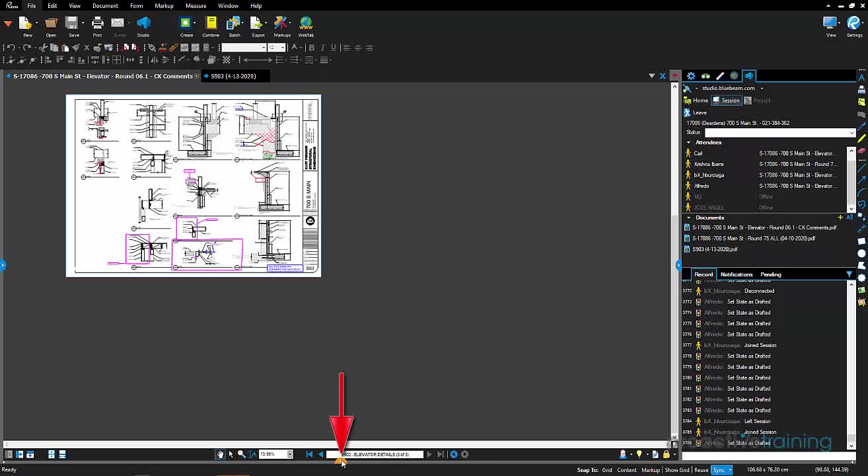Select the Ellipse tool in right toolbar
868x476 pixels.
click(x=861, y=253)
